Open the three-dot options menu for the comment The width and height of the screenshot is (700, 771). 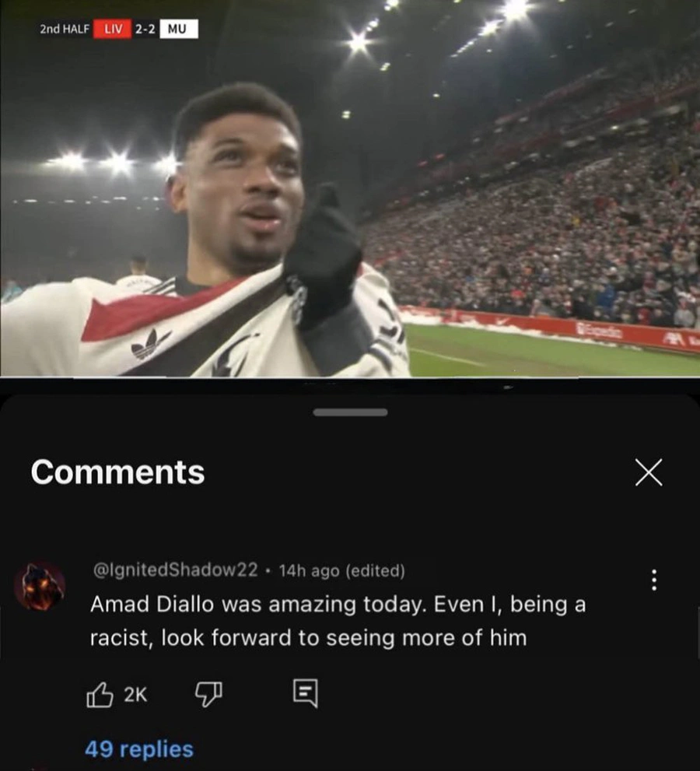click(x=653, y=580)
